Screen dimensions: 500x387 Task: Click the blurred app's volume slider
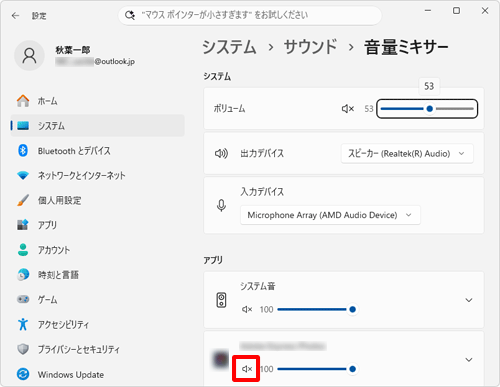coord(317,369)
